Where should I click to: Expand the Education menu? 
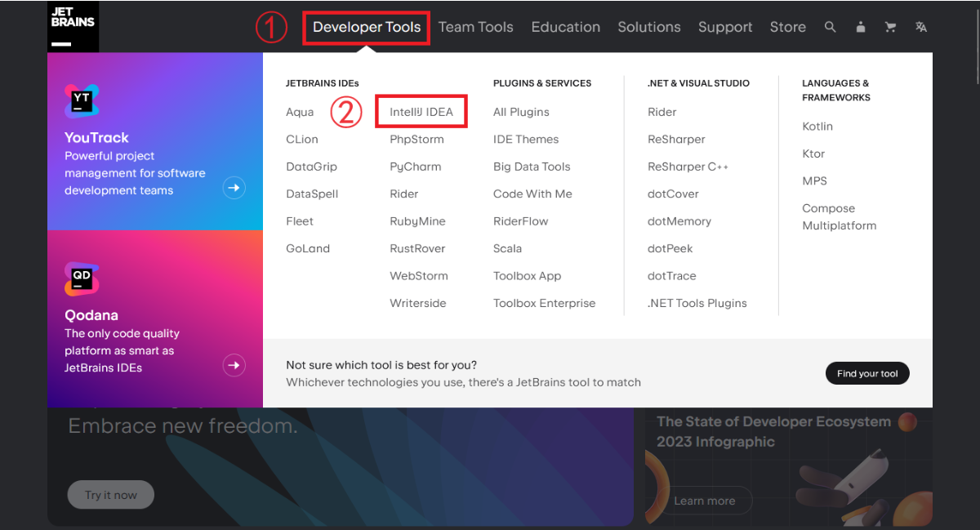[x=565, y=27]
